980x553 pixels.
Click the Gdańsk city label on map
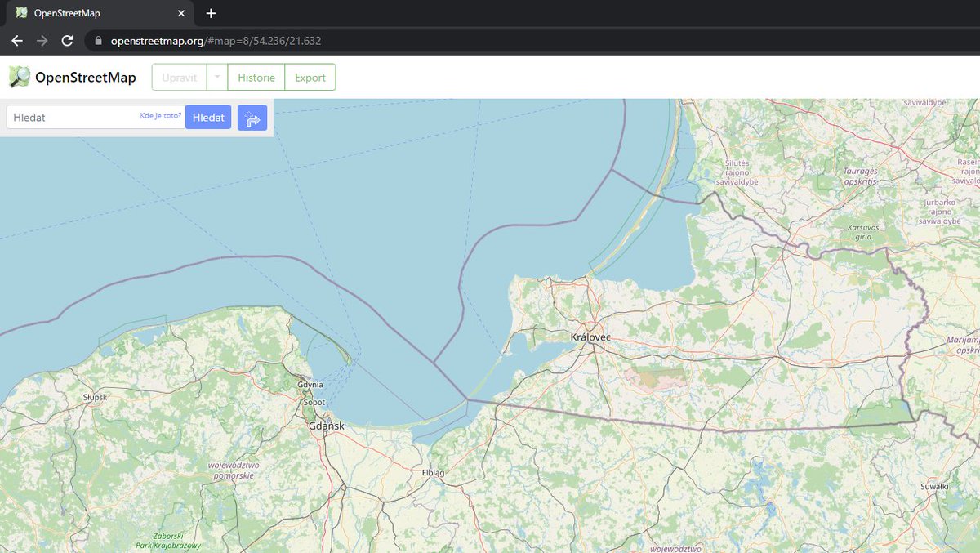click(x=327, y=426)
